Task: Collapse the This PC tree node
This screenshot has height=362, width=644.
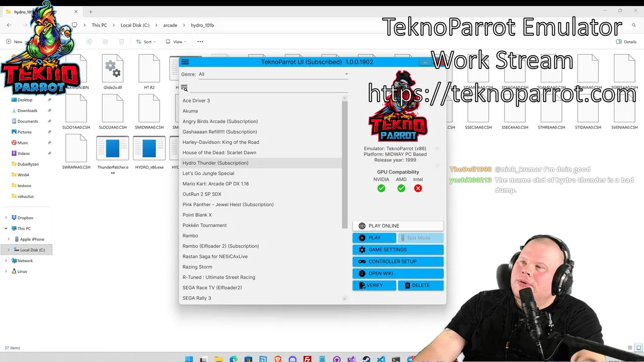Action: pos(6,228)
